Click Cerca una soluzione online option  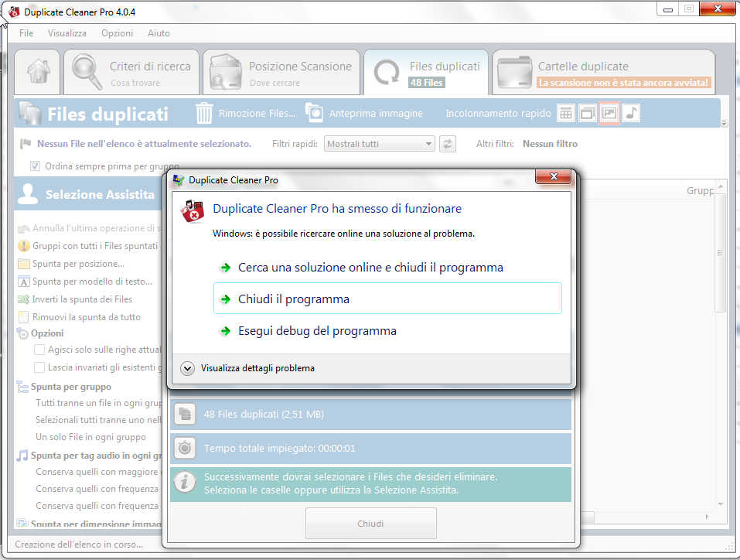pyautogui.click(x=370, y=268)
